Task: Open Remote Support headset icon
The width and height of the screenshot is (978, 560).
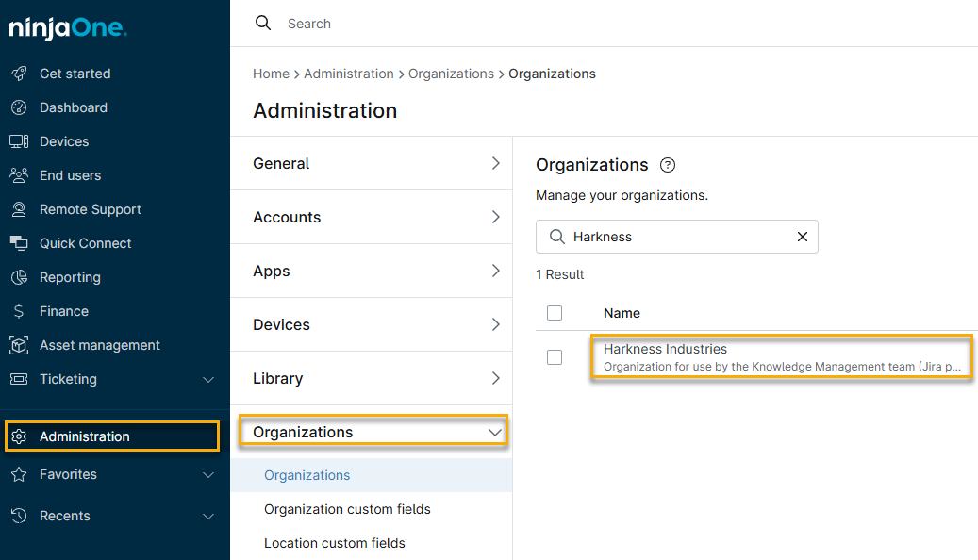Action: (x=19, y=209)
